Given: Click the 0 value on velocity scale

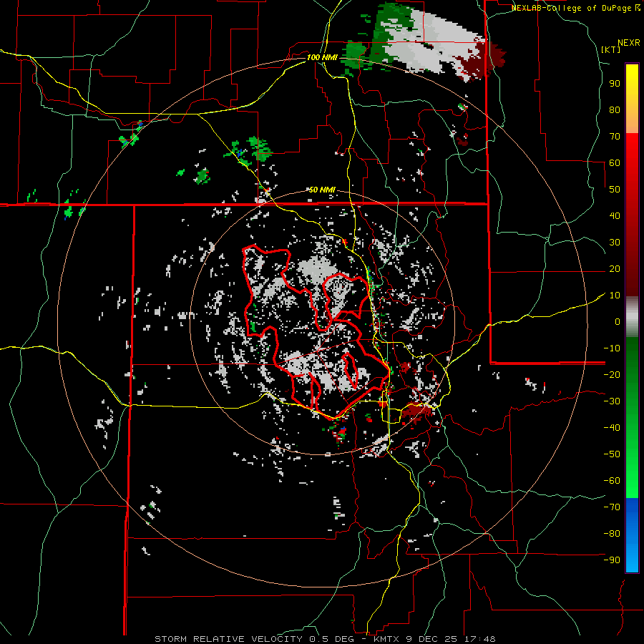Looking at the screenshot, I should (x=617, y=321).
